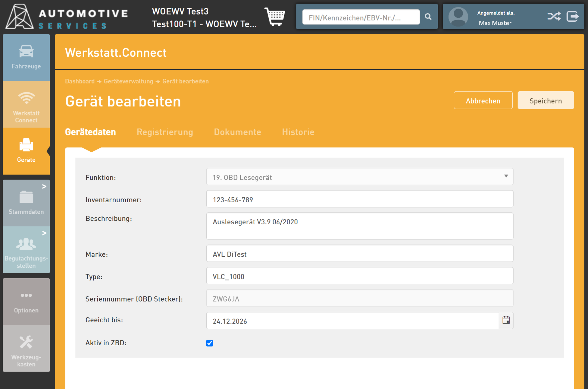Open the Fahrzeuge sidebar section

click(26, 57)
